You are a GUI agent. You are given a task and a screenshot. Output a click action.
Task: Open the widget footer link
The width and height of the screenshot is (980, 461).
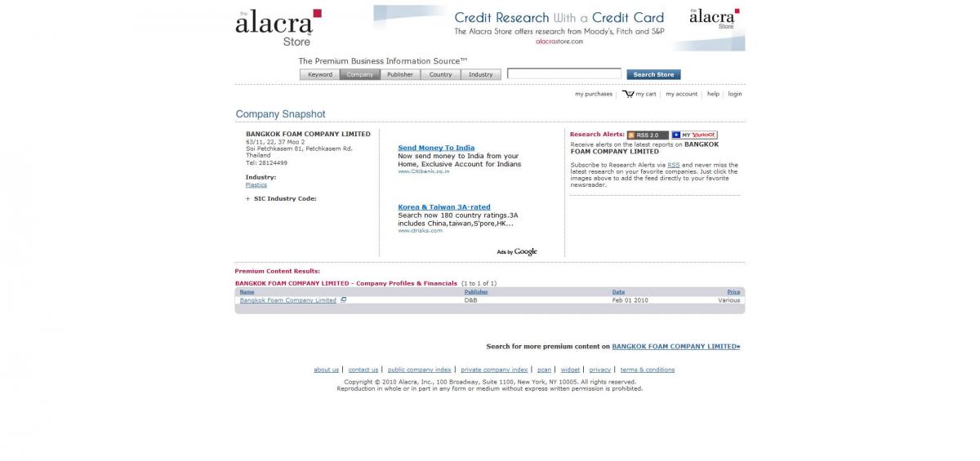570,370
